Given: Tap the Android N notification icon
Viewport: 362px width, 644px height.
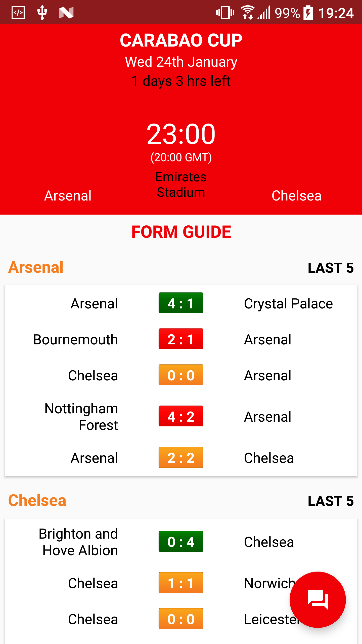Looking at the screenshot, I should coord(66,13).
